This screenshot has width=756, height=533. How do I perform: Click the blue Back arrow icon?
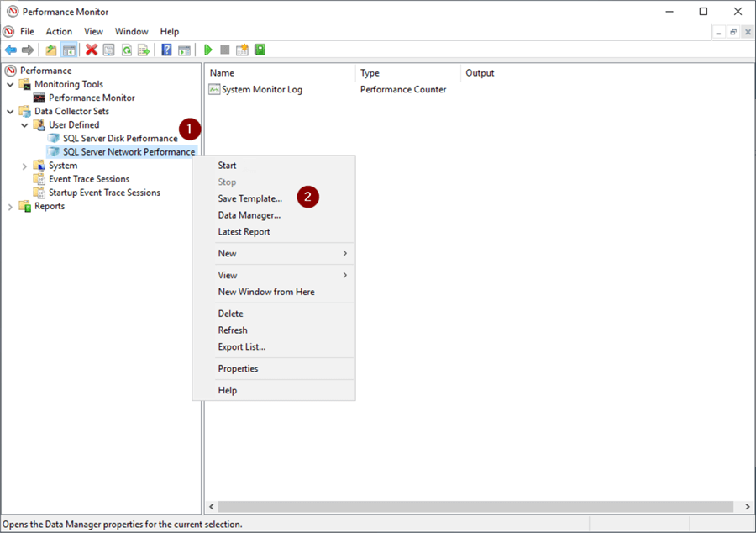tap(11, 50)
